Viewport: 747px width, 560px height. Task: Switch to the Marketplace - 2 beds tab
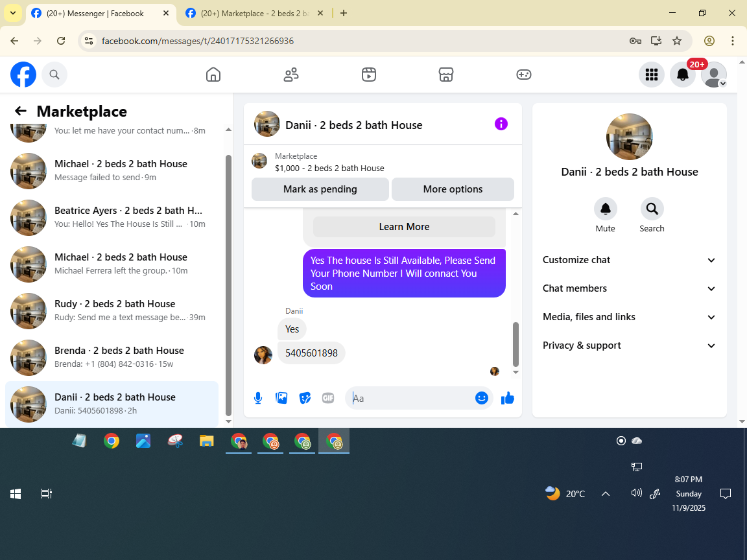(255, 14)
